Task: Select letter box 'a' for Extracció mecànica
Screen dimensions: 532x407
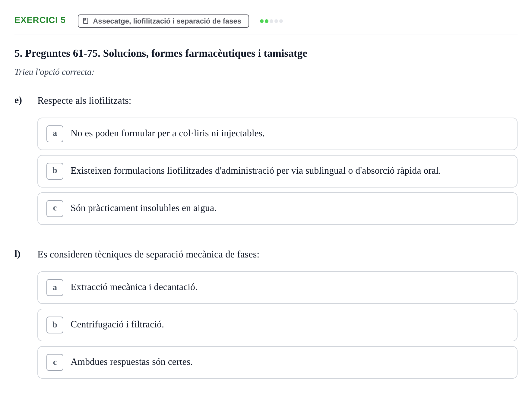Action: click(x=55, y=288)
